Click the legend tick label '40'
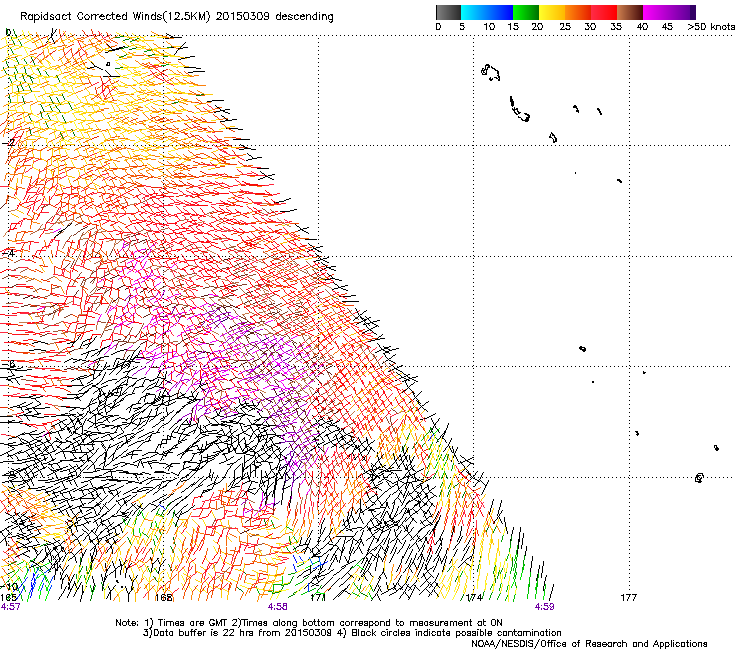Viewport: 740px width, 650px height. [642, 26]
